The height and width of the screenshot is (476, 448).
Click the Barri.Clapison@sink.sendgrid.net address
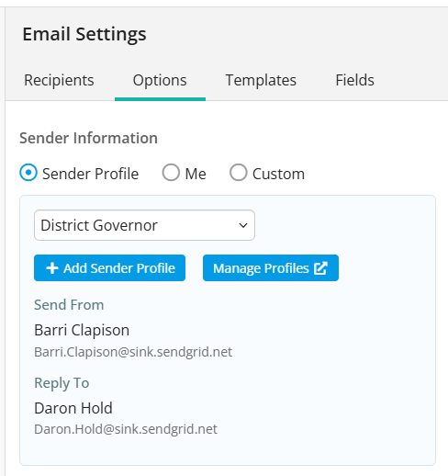pos(133,352)
